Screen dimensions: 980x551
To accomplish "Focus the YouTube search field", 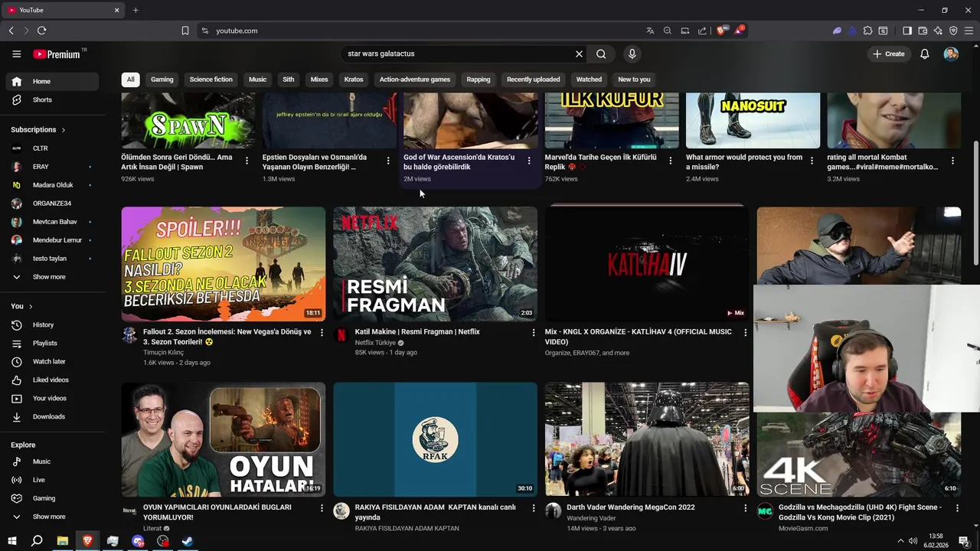I will tap(456, 54).
